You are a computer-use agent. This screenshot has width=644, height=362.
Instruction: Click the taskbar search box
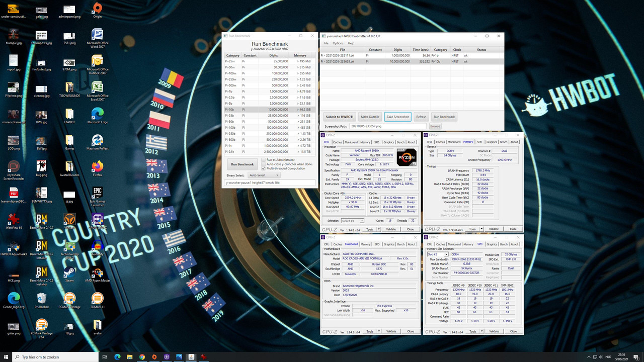(55, 357)
